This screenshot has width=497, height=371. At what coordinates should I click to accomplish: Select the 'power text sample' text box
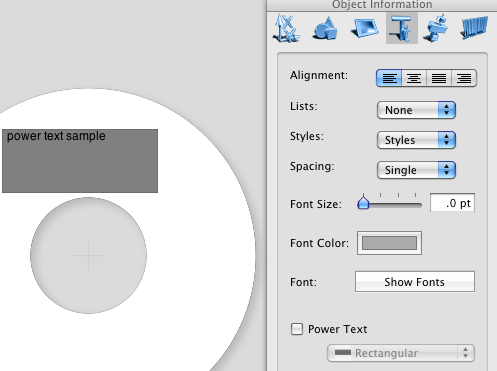click(80, 161)
